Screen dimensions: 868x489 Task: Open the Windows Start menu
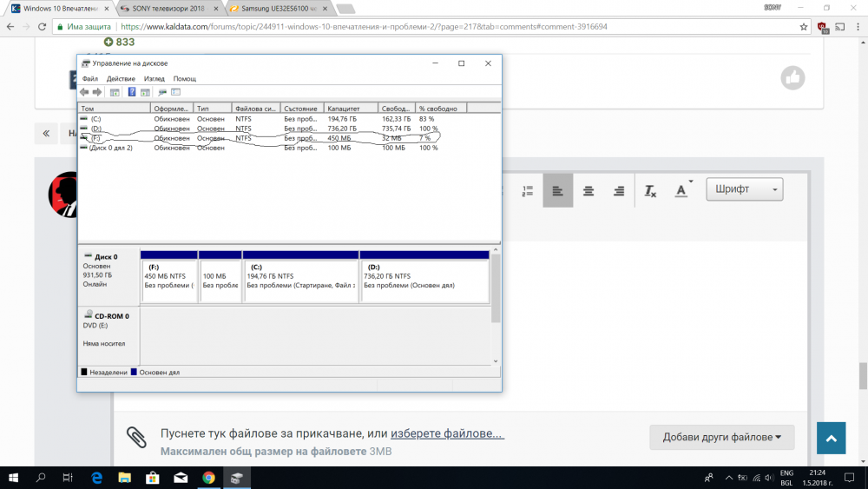click(13, 478)
